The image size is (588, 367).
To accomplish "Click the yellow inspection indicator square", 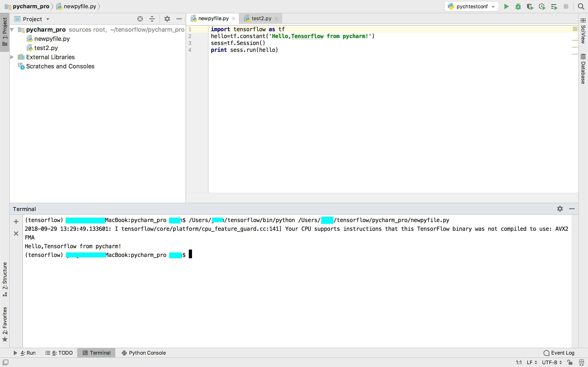I will coord(575,29).
